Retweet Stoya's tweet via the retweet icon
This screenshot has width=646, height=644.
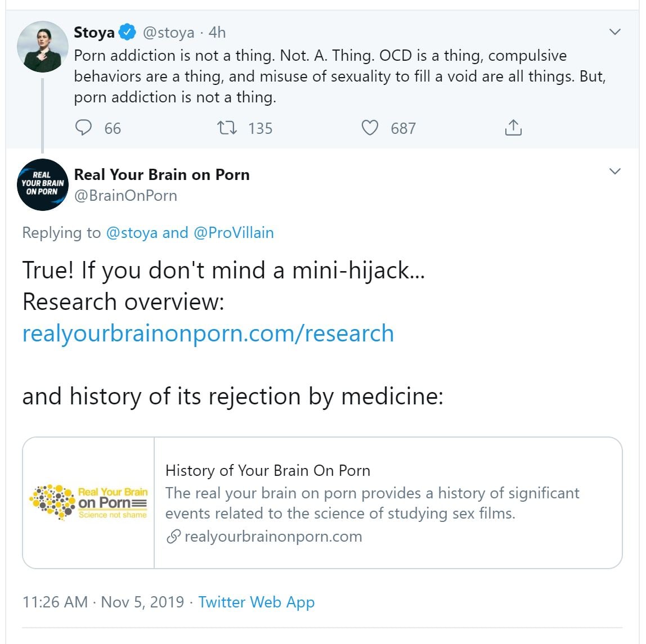(x=227, y=128)
